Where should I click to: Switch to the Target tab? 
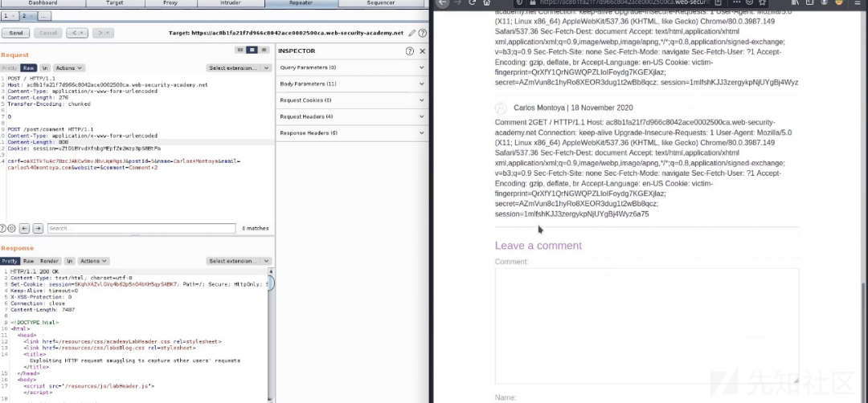(x=115, y=2)
